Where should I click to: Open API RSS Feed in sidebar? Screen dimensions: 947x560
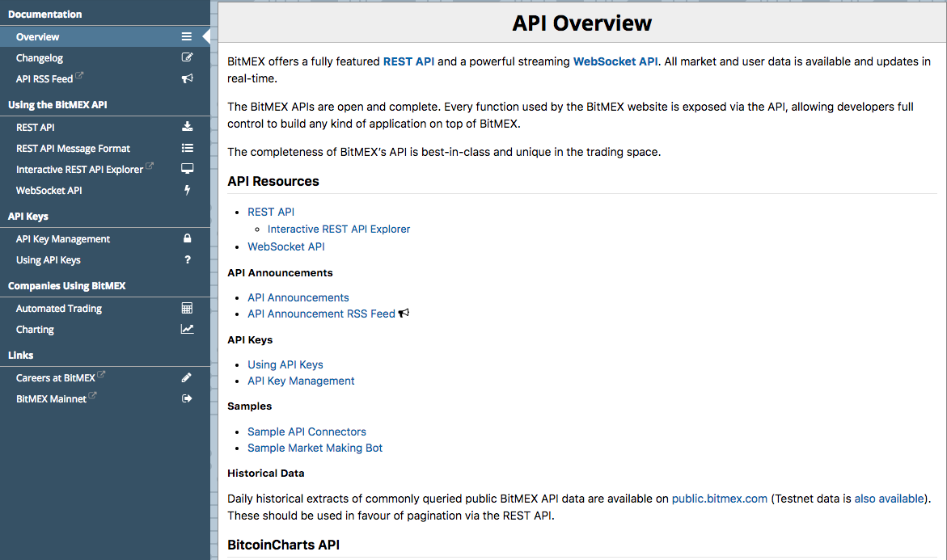(105, 79)
